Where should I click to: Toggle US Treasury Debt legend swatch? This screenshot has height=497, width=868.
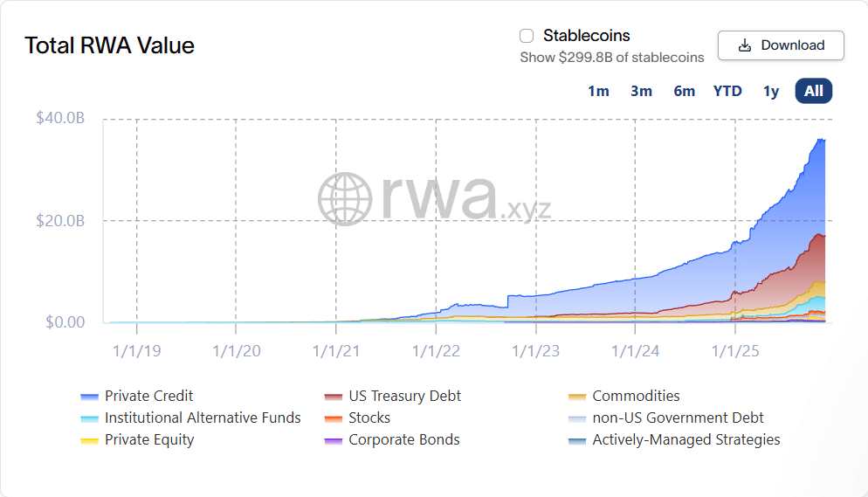pos(333,397)
